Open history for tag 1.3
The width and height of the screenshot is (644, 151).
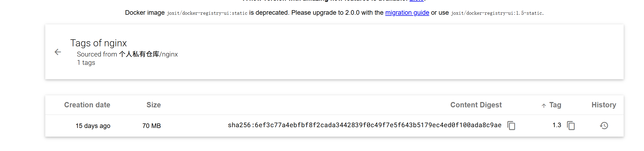604,126
